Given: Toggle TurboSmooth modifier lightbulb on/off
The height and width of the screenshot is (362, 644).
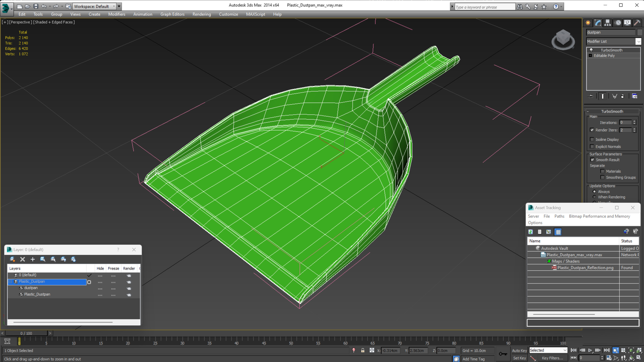Looking at the screenshot, I should 591,50.
